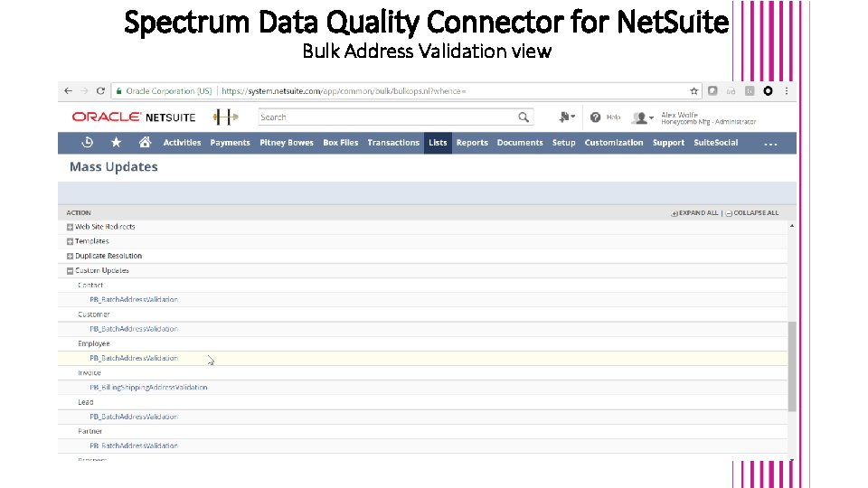868x488 pixels.
Task: Bookmark this page with the star icon
Action: [693, 90]
